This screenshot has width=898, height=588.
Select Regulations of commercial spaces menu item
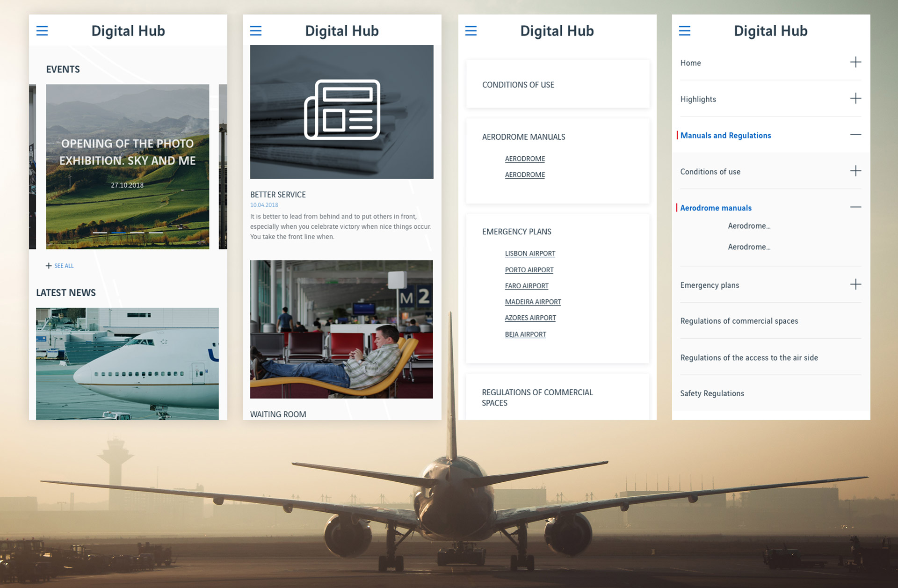[739, 321]
